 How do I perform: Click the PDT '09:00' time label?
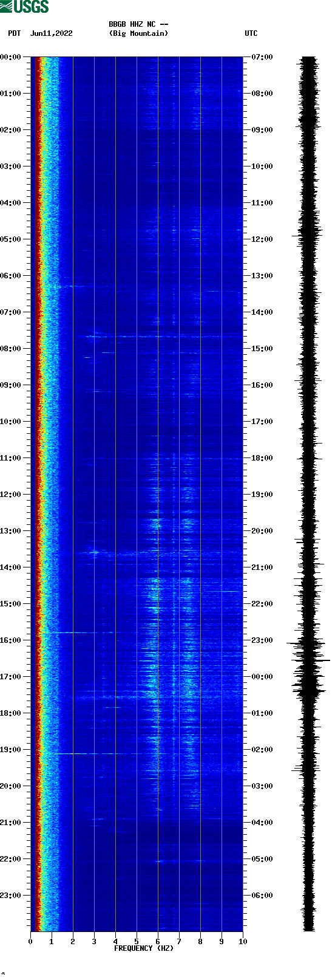(x=11, y=385)
